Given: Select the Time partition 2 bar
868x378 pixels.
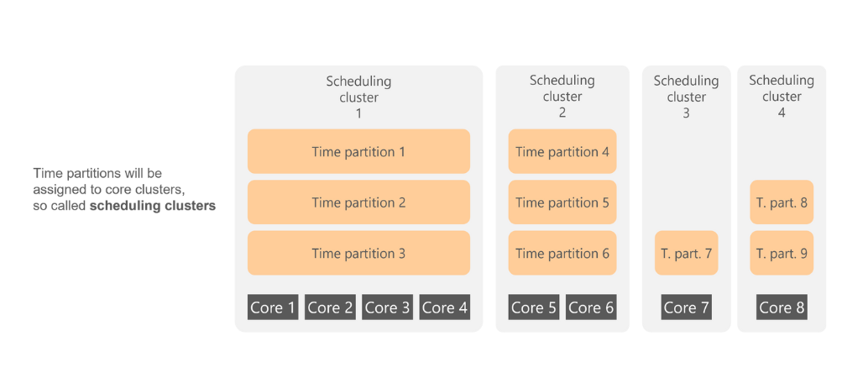Looking at the screenshot, I should click(358, 202).
